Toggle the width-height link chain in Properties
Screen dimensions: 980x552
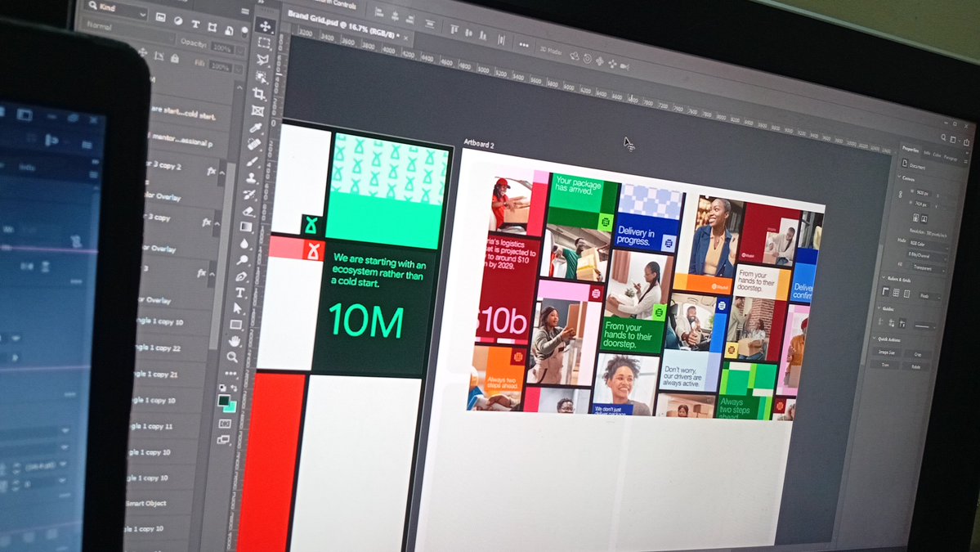pyautogui.click(x=901, y=195)
